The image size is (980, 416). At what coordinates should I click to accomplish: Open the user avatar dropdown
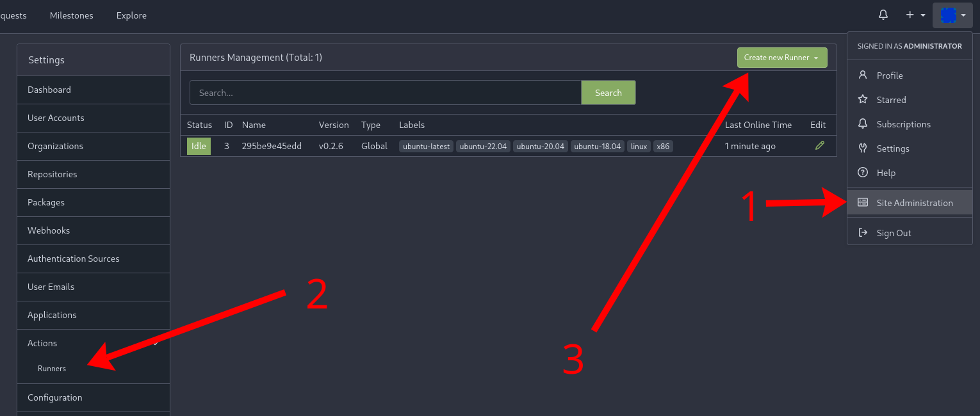[952, 15]
